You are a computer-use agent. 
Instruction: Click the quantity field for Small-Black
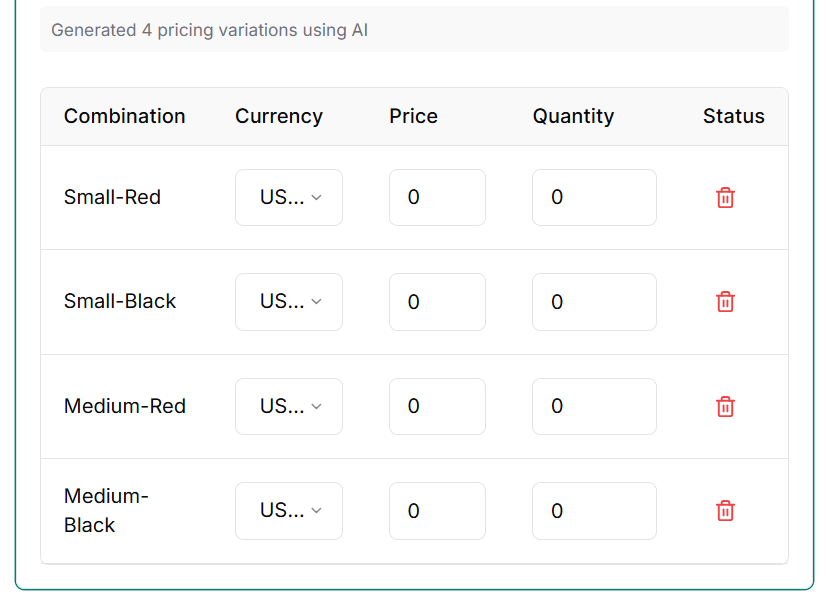[594, 302]
